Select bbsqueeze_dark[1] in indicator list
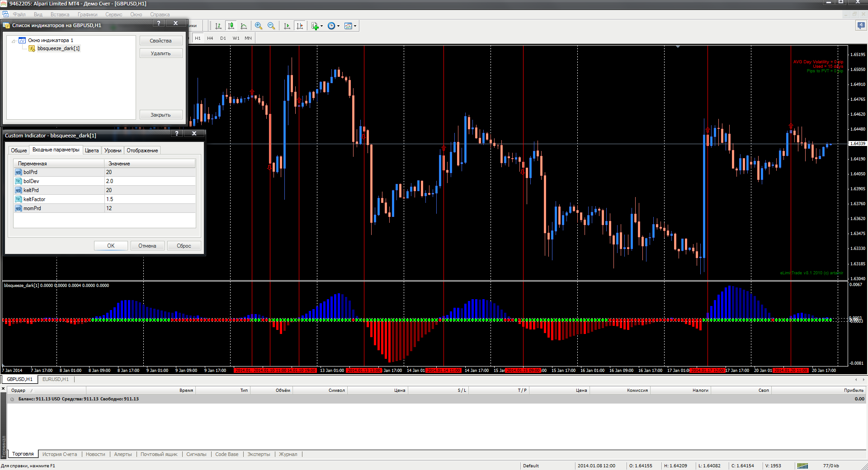Screen dimensions: 868x470 pos(58,48)
